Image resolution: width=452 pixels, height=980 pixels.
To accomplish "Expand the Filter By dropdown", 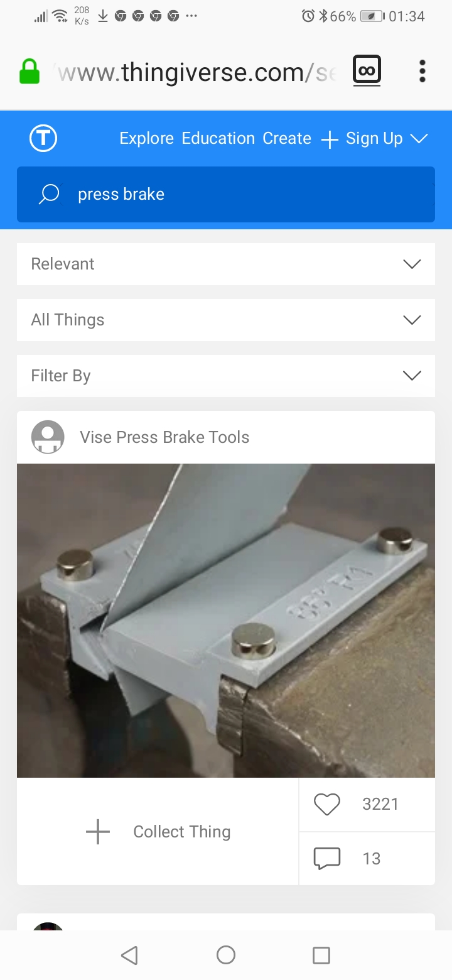I will point(226,376).
